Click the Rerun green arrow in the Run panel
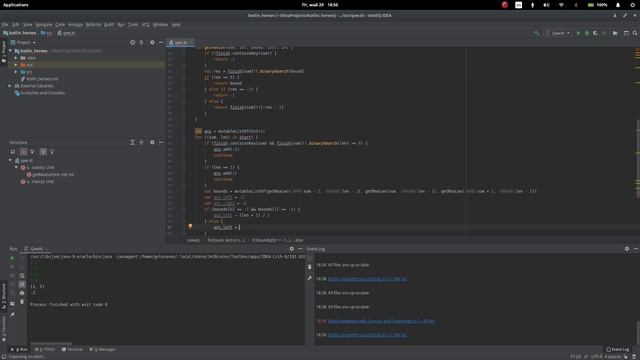This screenshot has width=640, height=360. point(12,258)
